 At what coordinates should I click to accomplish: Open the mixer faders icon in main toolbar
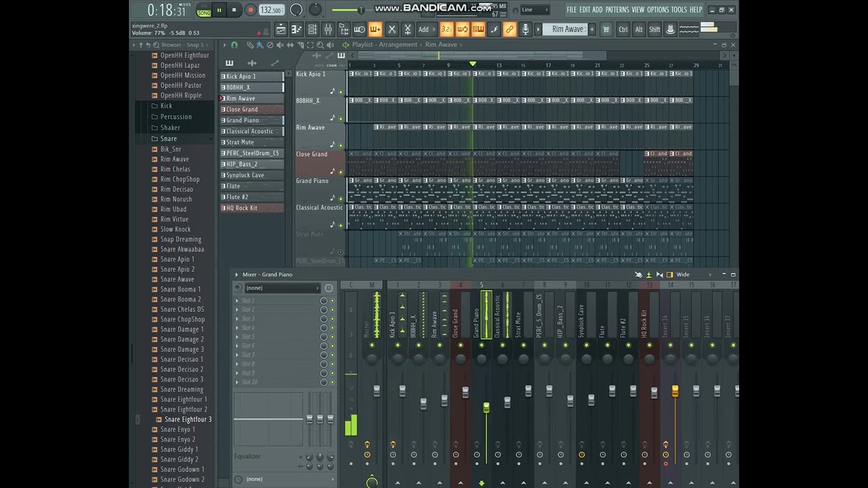pos(328,29)
